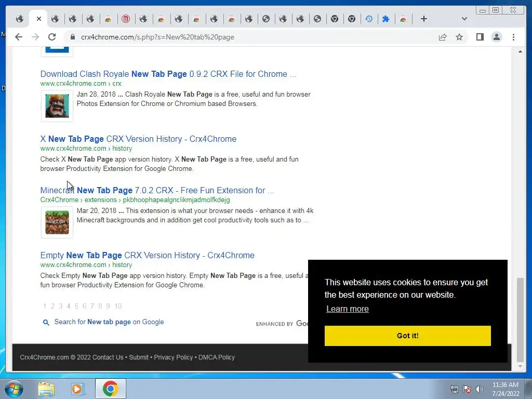Open the Chrome three-dot menu

(x=513, y=37)
